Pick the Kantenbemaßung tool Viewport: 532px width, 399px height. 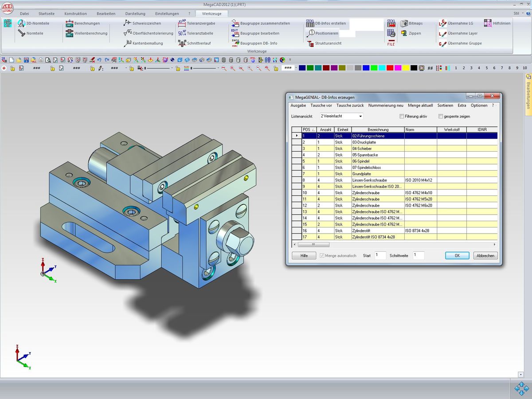point(143,43)
